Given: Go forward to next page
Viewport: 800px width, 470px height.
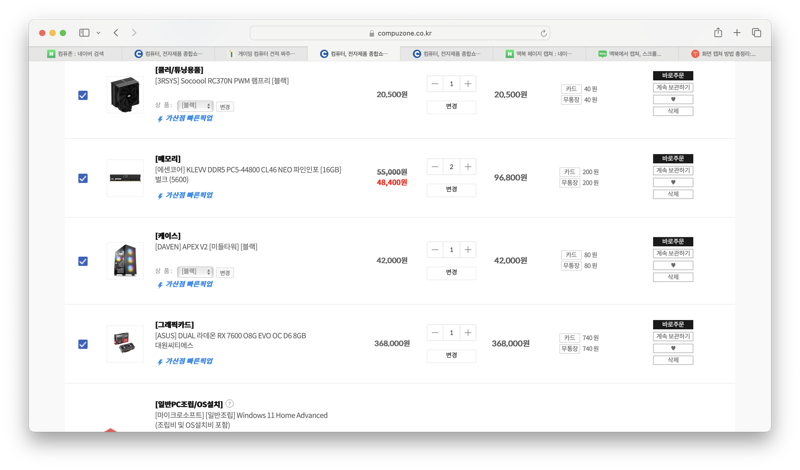Looking at the screenshot, I should pyautogui.click(x=134, y=33).
